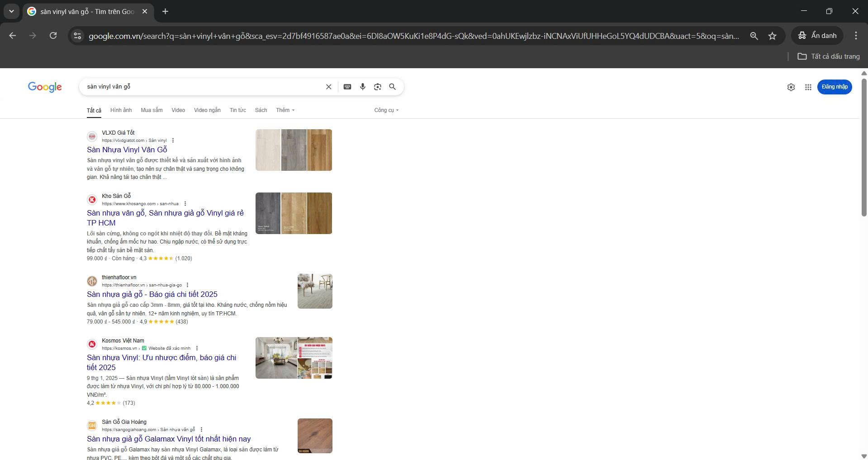Click the VLXD Giá Tốt site favicon
868x460 pixels.
pos(92,136)
